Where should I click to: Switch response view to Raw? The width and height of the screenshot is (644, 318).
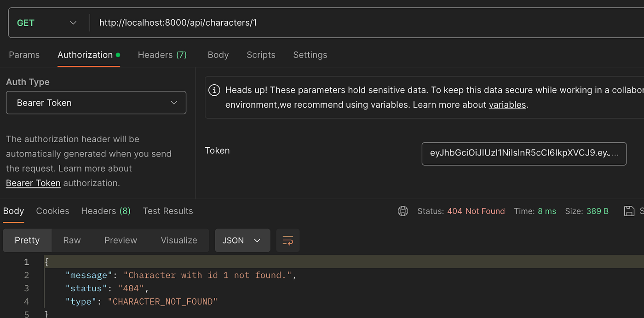pyautogui.click(x=72, y=240)
